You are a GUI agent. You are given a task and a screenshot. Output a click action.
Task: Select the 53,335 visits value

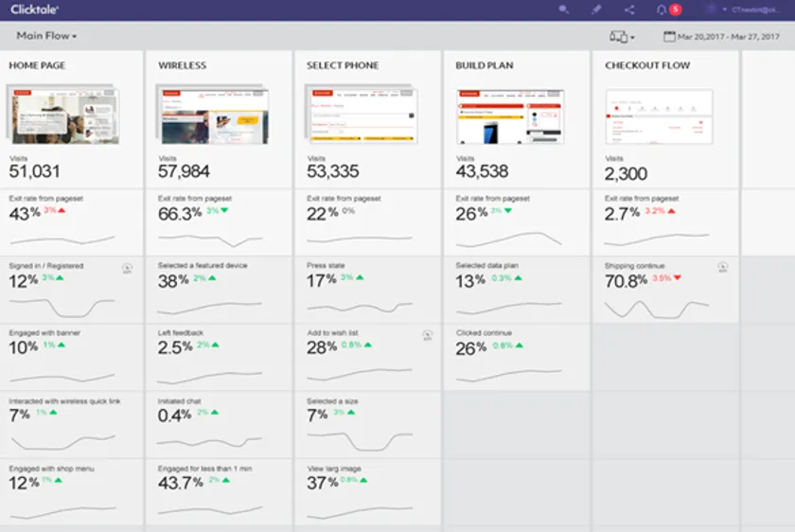click(332, 171)
